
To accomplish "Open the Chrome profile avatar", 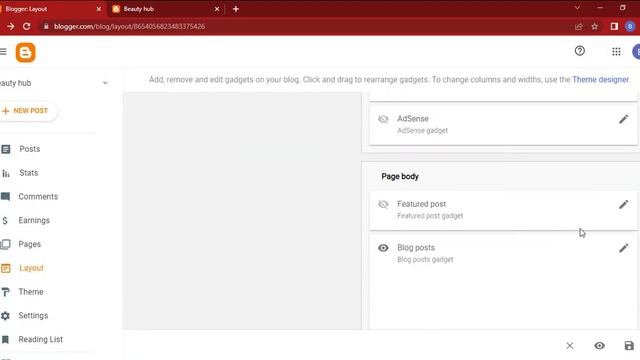I will (630, 27).
